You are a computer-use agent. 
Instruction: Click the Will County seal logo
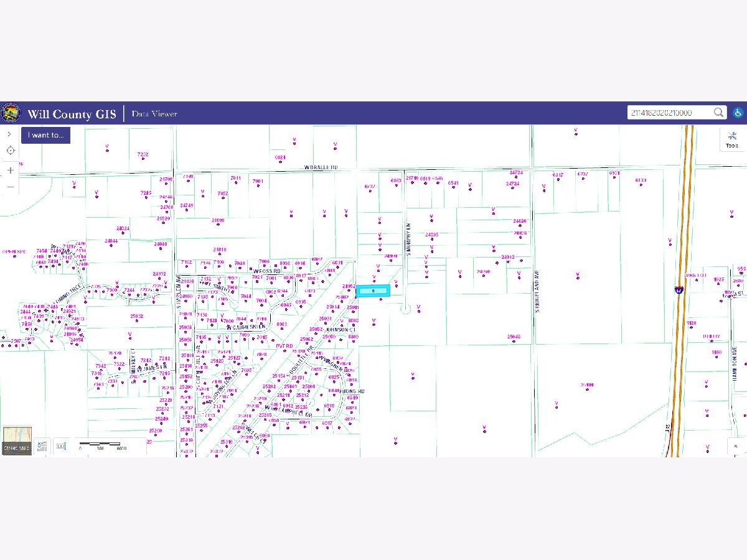11,113
